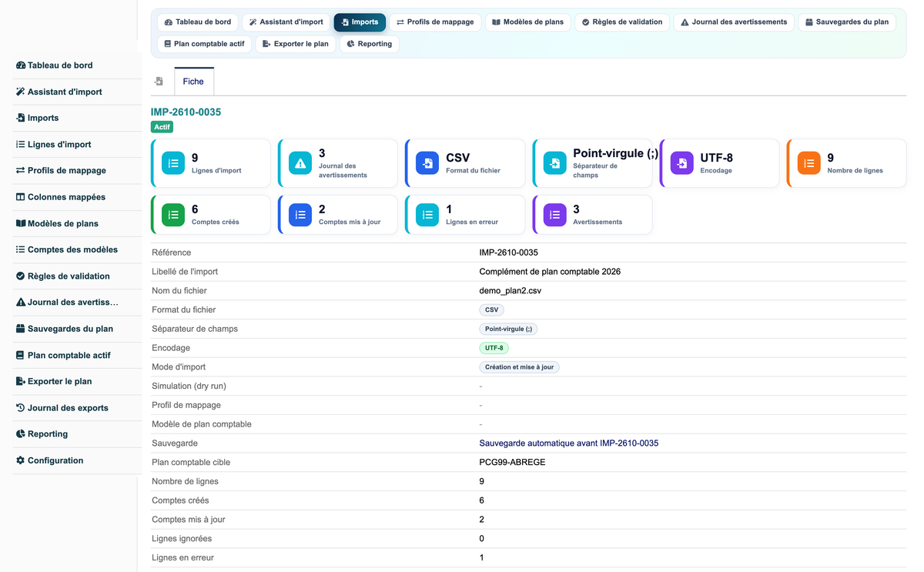Click the file icon on the CSV format card

[x=427, y=163]
